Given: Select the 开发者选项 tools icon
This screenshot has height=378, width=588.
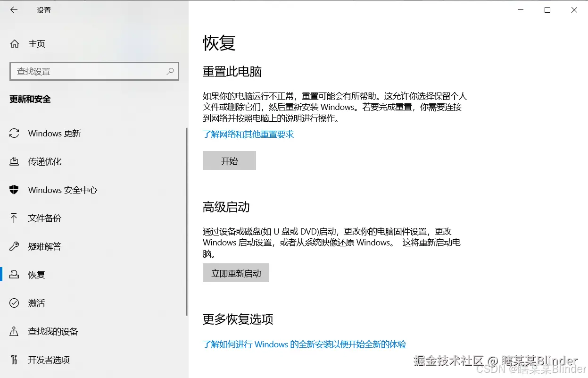Looking at the screenshot, I should tap(14, 360).
